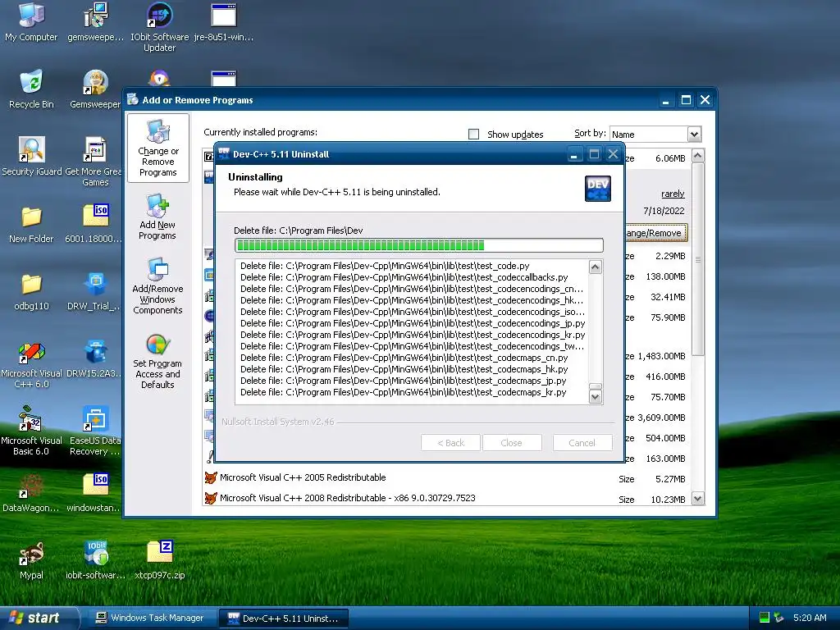Select the windowstan ISO file
The height and width of the screenshot is (630, 840).
(94, 493)
